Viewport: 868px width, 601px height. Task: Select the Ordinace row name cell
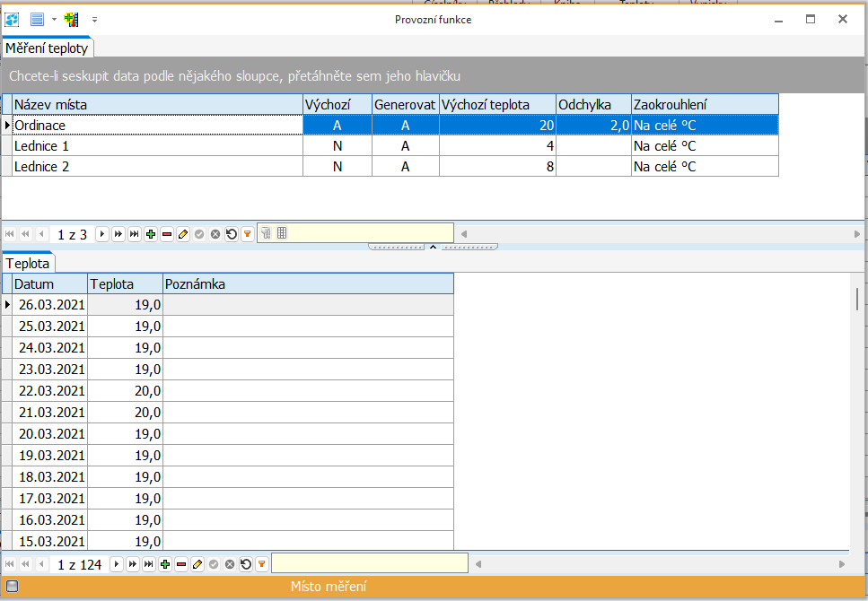tap(157, 125)
